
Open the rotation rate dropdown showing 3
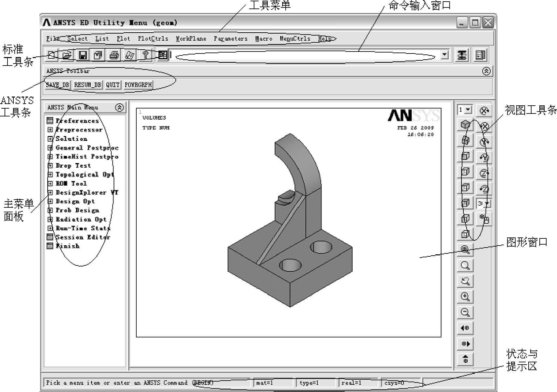pos(487,204)
